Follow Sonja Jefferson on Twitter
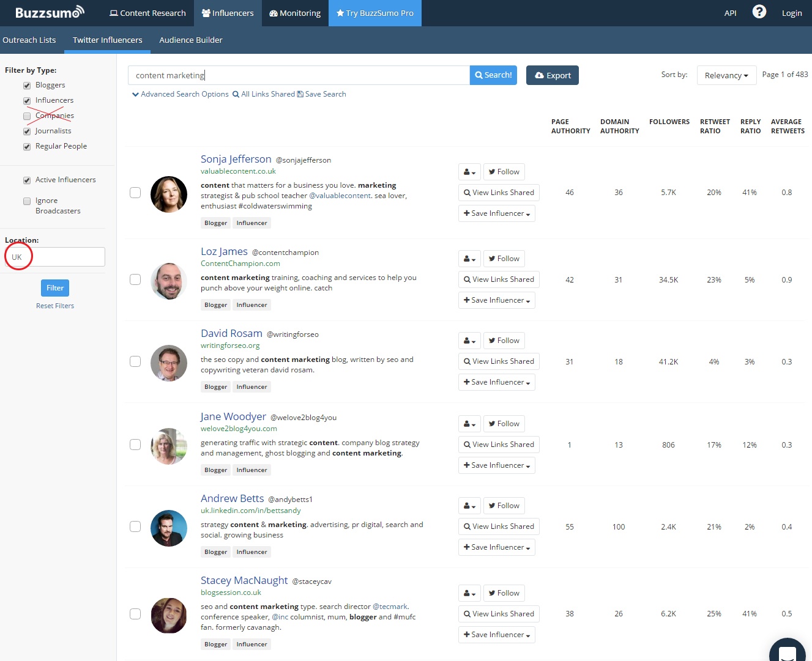Viewport: 812px width, 661px height. pos(504,172)
